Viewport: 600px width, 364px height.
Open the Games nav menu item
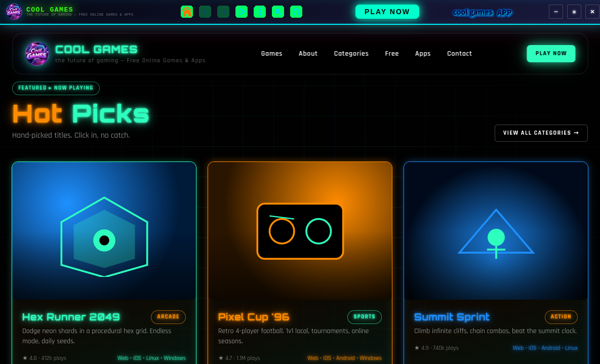[x=272, y=54]
